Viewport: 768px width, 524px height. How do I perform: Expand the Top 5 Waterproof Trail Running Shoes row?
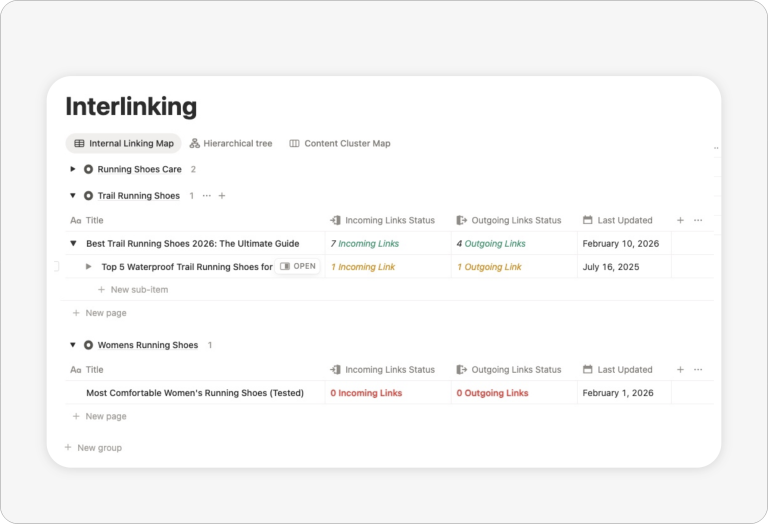[x=89, y=266]
